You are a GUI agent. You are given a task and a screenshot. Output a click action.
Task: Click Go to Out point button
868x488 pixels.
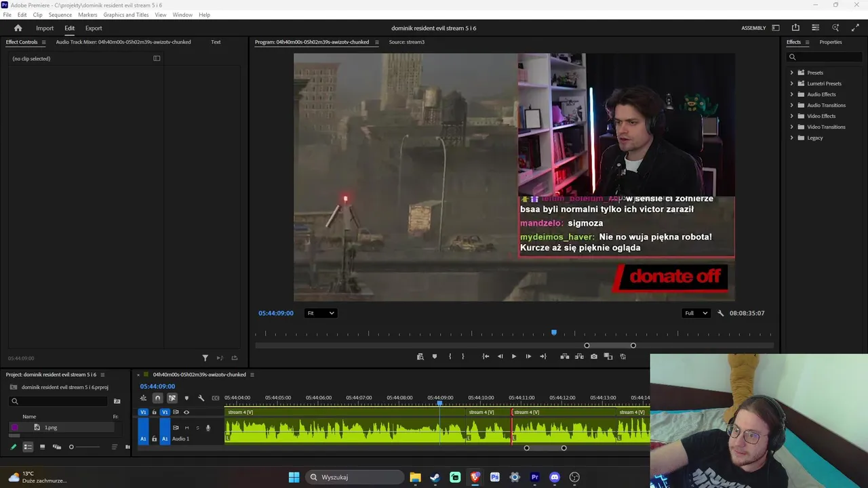click(542, 357)
